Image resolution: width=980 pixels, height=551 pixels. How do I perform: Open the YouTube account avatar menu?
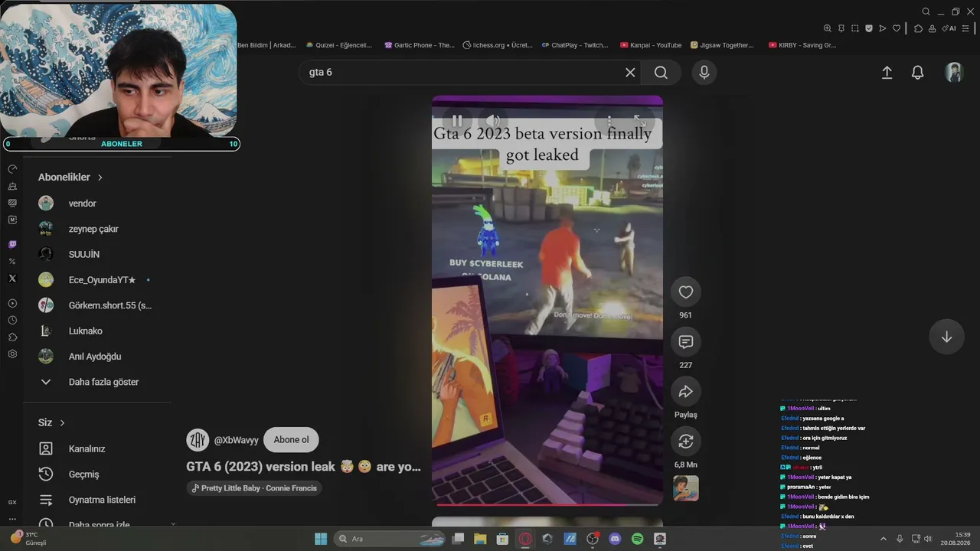click(x=954, y=73)
